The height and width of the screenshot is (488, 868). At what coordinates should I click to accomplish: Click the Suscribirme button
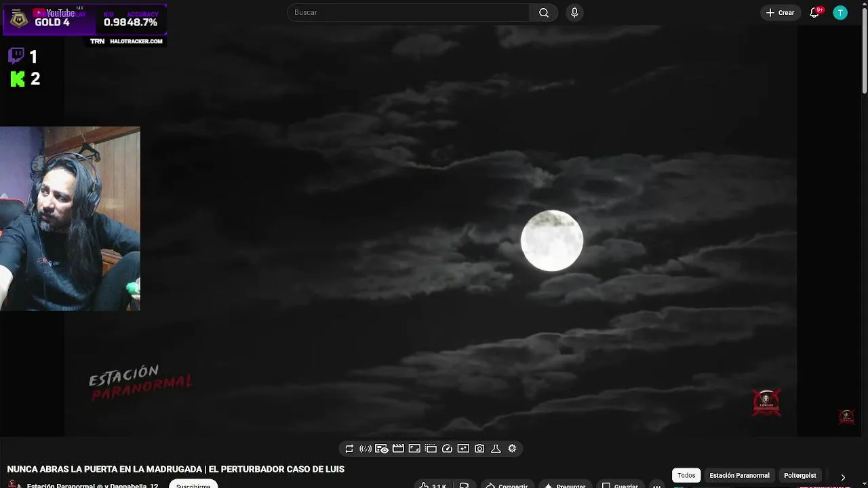click(193, 485)
